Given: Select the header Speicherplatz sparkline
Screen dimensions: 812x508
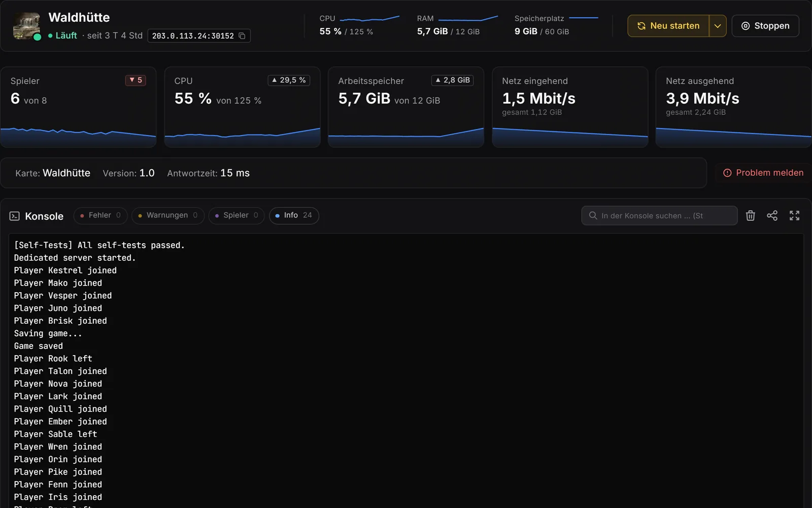Looking at the screenshot, I should 584,18.
